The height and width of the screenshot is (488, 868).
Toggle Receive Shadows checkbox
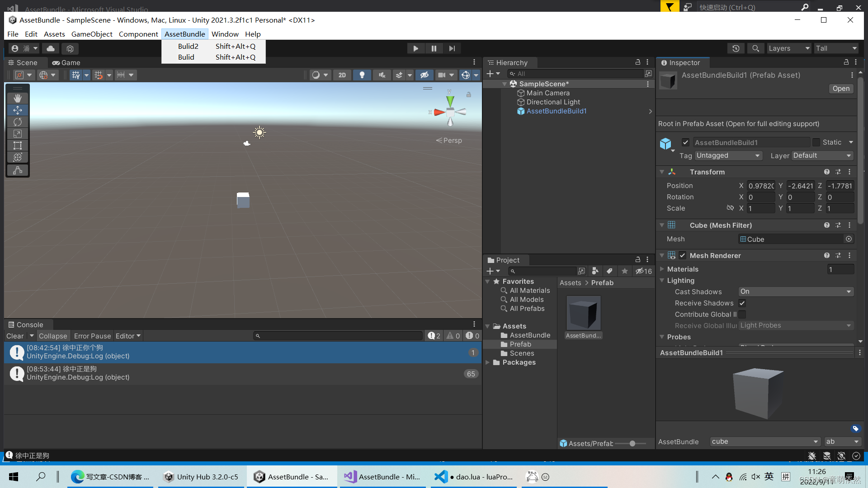(742, 303)
